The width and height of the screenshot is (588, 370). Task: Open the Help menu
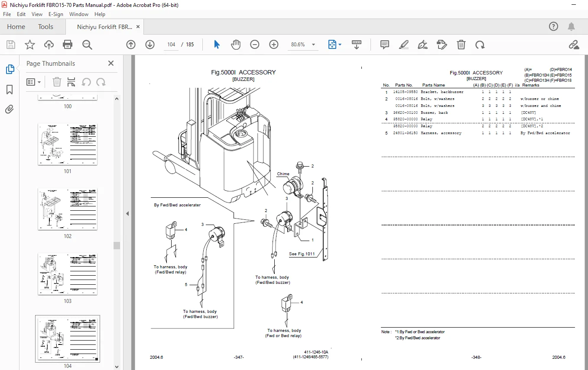click(100, 14)
